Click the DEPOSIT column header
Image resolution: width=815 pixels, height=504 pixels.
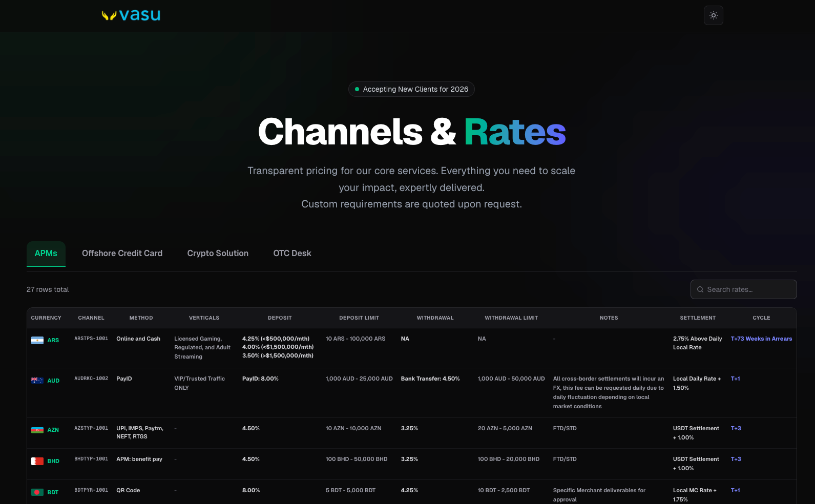[x=280, y=318]
